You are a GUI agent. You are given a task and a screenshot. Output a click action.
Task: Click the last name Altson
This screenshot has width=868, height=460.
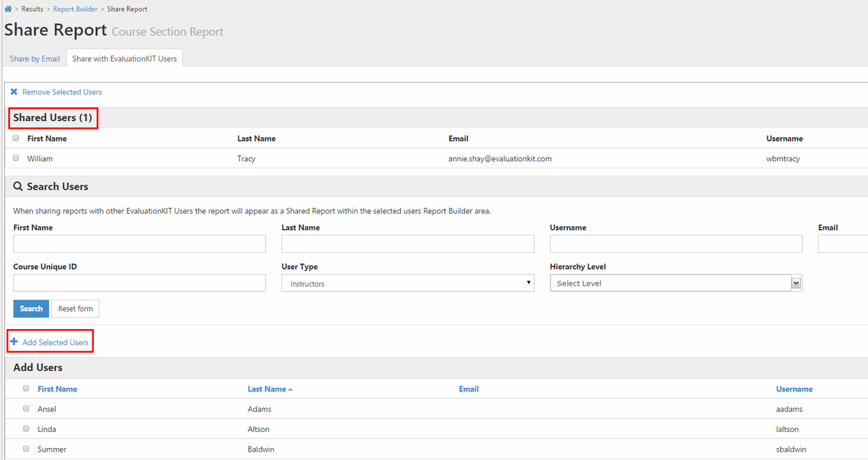(x=259, y=429)
